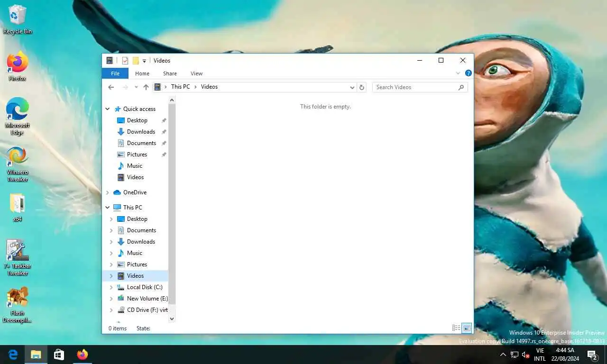The height and width of the screenshot is (364, 607).
Task: Select the Winaero Tweaker desktop shortcut
Action: coord(18,164)
